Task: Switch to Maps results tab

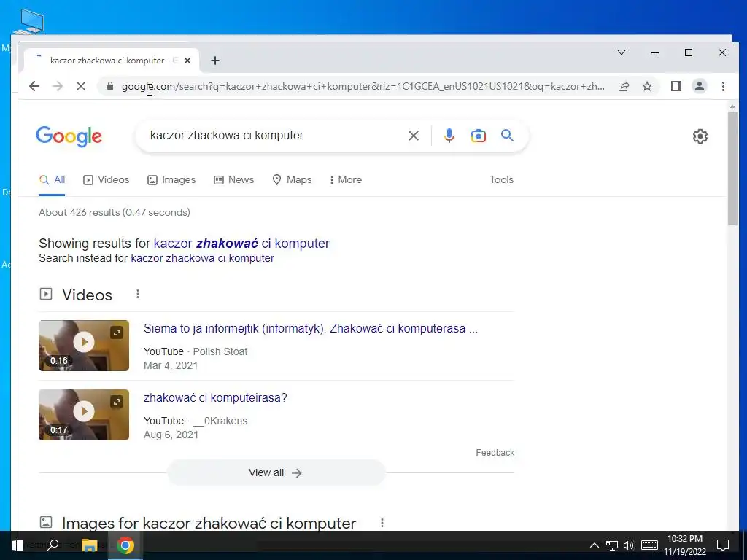Action: pos(292,180)
